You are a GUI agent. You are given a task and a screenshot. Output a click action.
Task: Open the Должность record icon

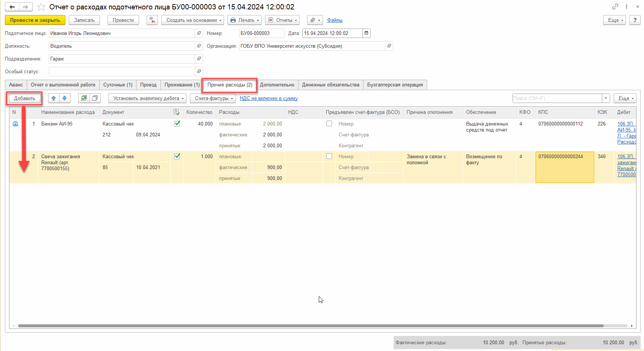click(x=199, y=46)
